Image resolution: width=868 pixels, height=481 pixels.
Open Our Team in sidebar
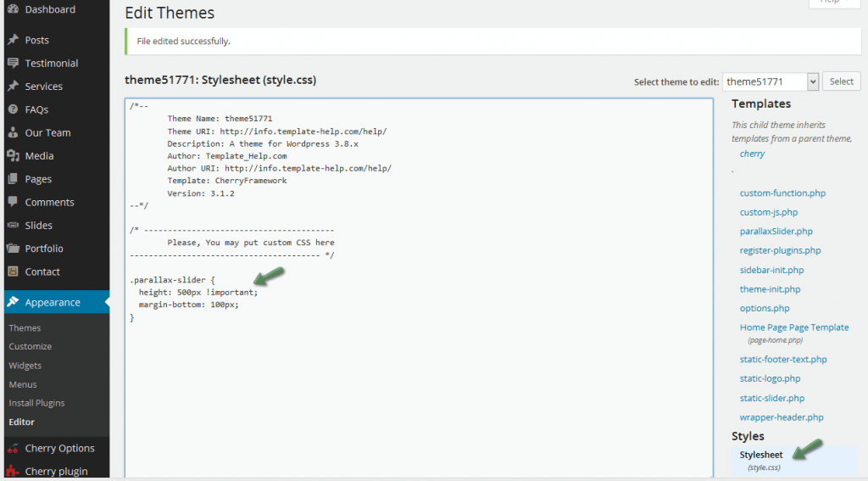pos(47,133)
